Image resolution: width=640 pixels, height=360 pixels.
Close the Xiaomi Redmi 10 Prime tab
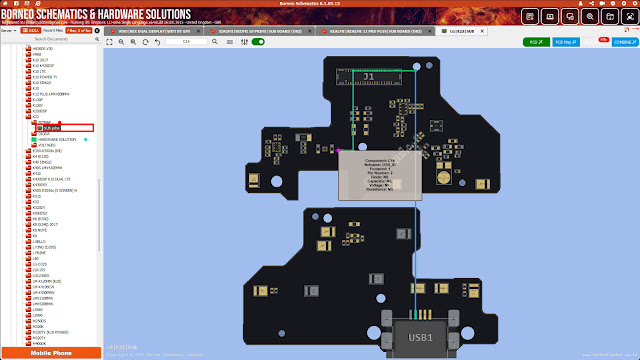[310, 31]
